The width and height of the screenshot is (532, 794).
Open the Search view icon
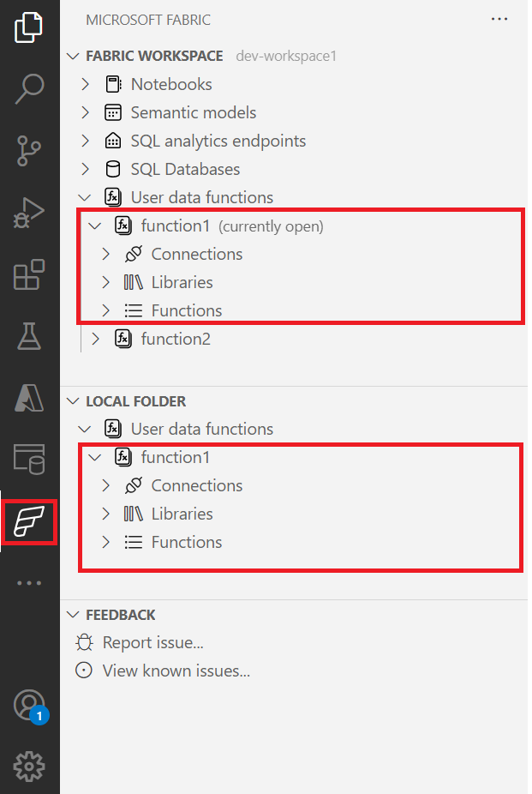pyautogui.click(x=29, y=88)
